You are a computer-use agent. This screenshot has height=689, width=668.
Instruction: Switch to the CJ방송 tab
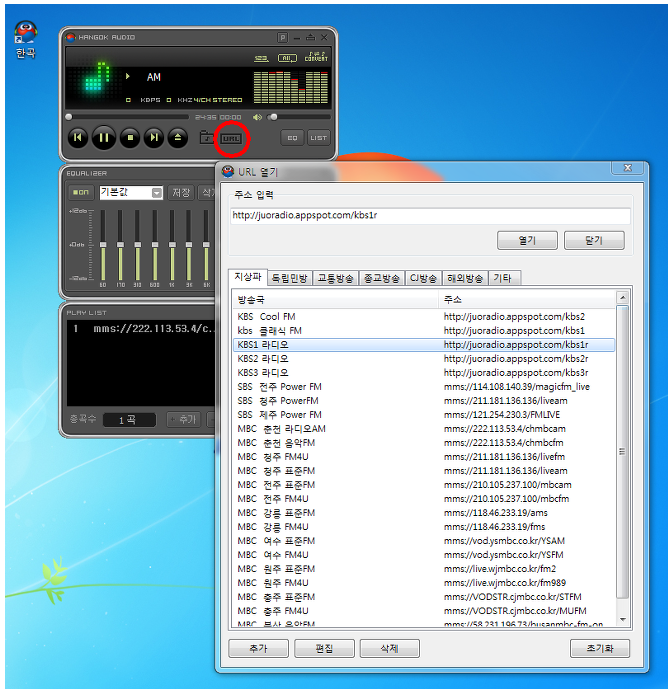[x=423, y=278]
